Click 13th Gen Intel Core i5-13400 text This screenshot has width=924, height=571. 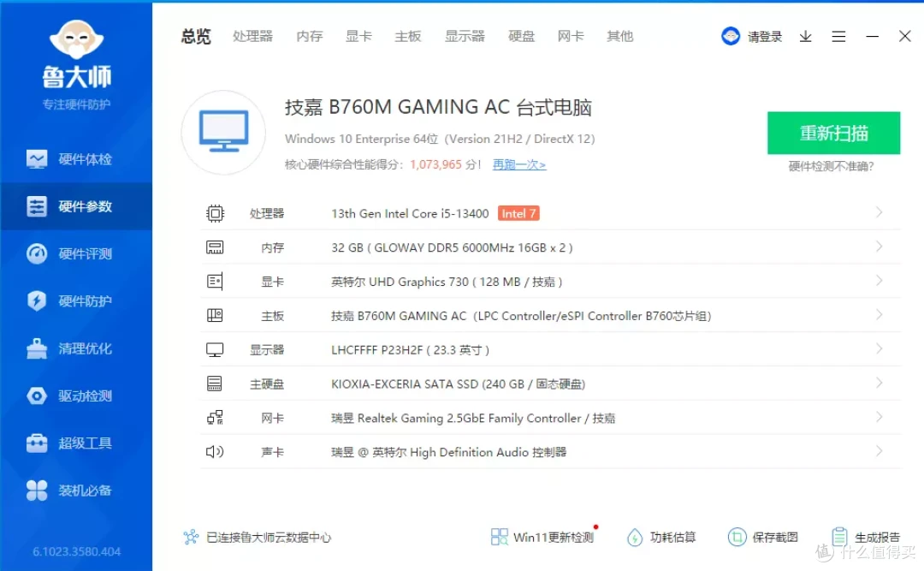[410, 213]
